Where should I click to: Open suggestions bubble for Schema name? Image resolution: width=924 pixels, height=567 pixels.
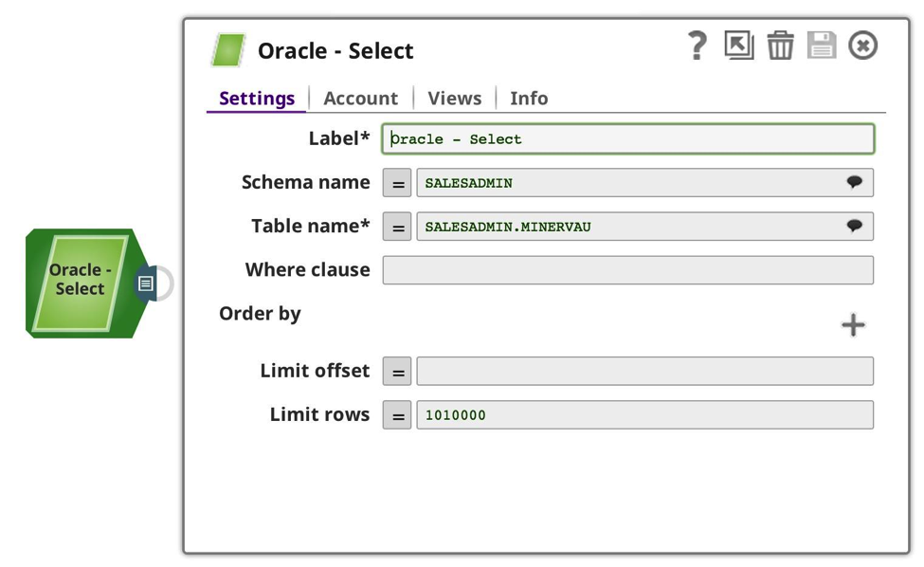tap(854, 182)
